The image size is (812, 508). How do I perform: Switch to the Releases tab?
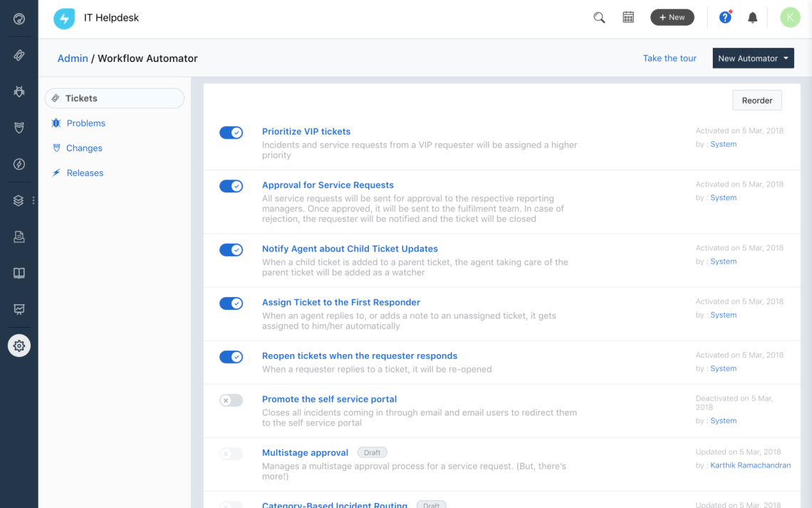coord(85,173)
